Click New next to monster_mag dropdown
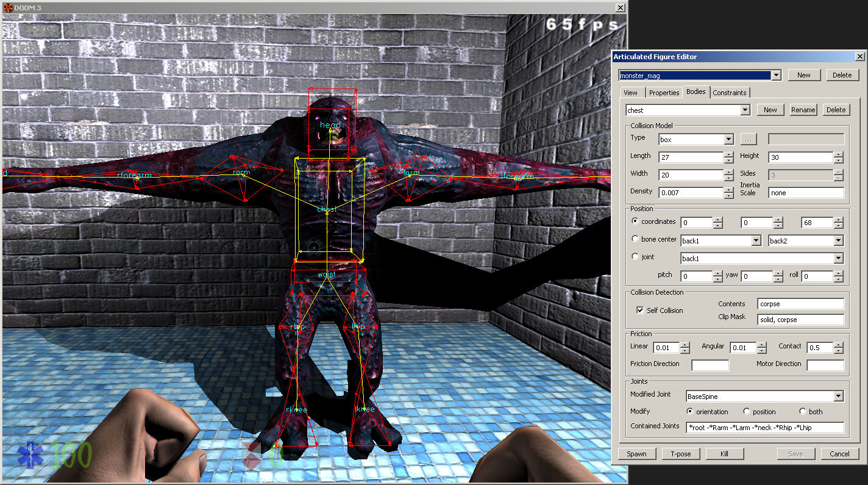 click(803, 75)
